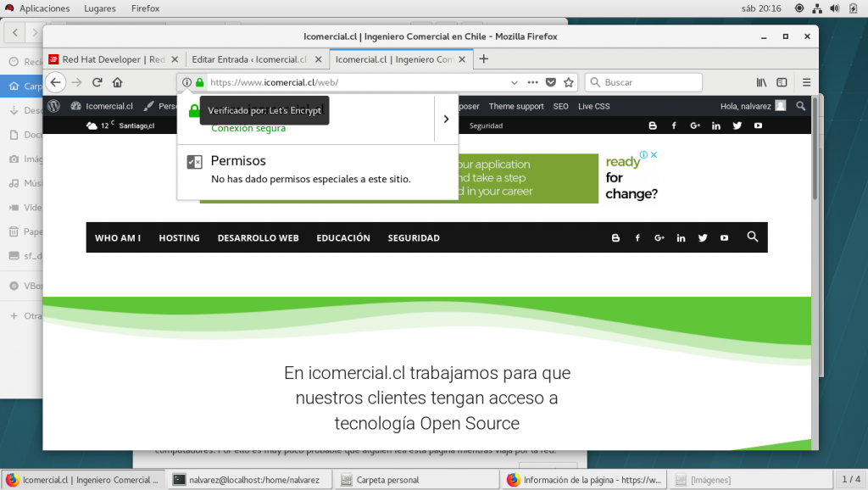Open Twitter icon in top black bar
The image size is (868, 490).
(x=737, y=125)
